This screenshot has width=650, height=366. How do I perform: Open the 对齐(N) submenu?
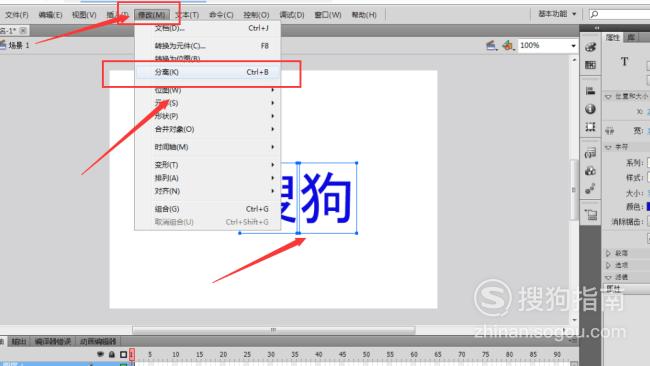click(x=208, y=191)
